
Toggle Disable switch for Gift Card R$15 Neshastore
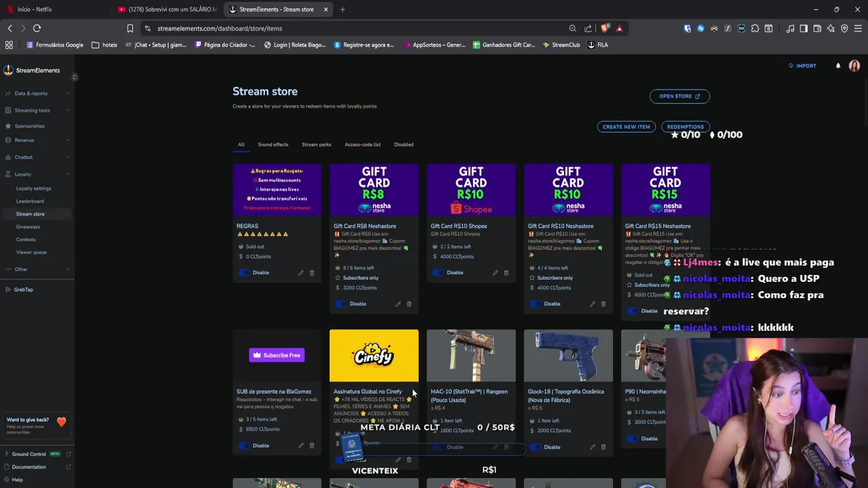(x=633, y=310)
